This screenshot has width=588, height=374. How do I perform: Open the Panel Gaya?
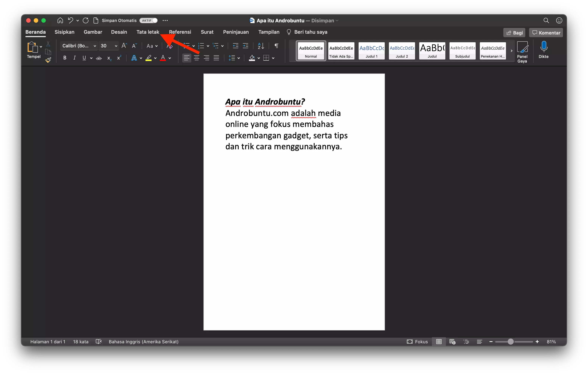pyautogui.click(x=523, y=51)
